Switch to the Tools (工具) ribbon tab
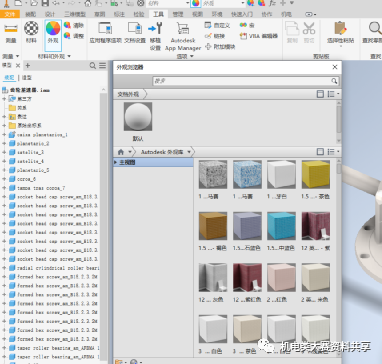 (158, 14)
